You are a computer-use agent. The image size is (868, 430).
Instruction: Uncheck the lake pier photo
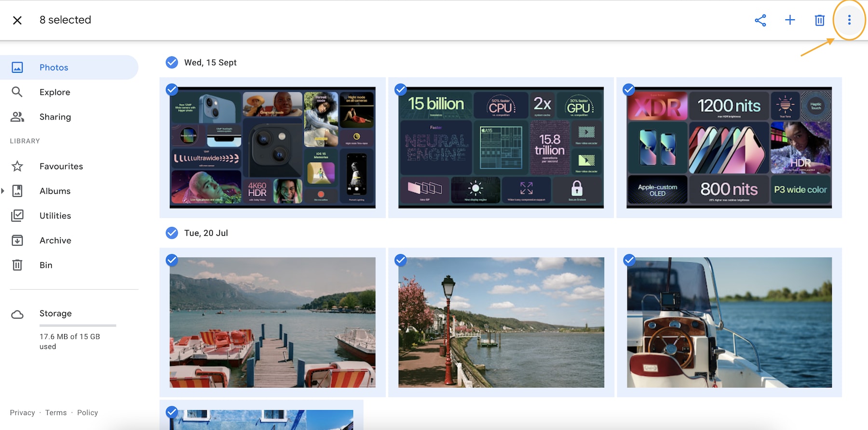(172, 260)
